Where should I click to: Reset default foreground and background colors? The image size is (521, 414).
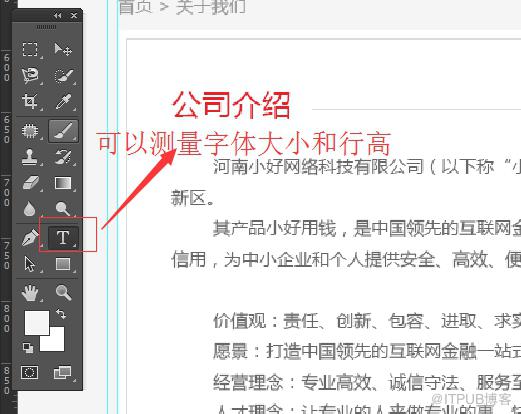(28, 348)
